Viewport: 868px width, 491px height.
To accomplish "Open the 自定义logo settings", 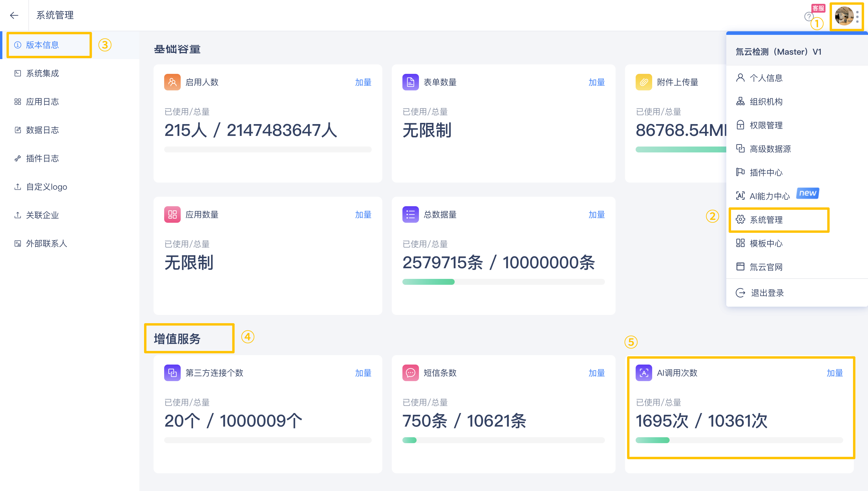I will point(47,186).
